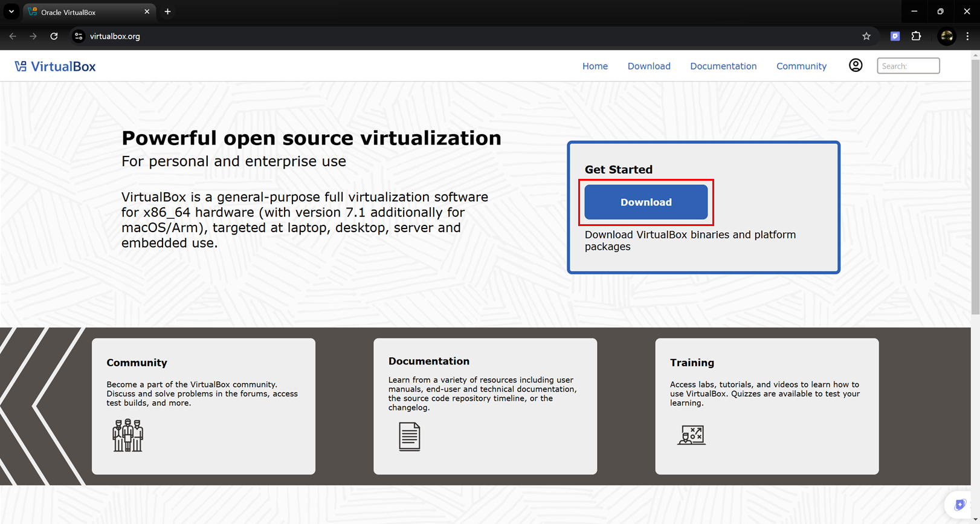The image size is (980, 524).
Task: Open a new browser tab
Action: [x=168, y=11]
